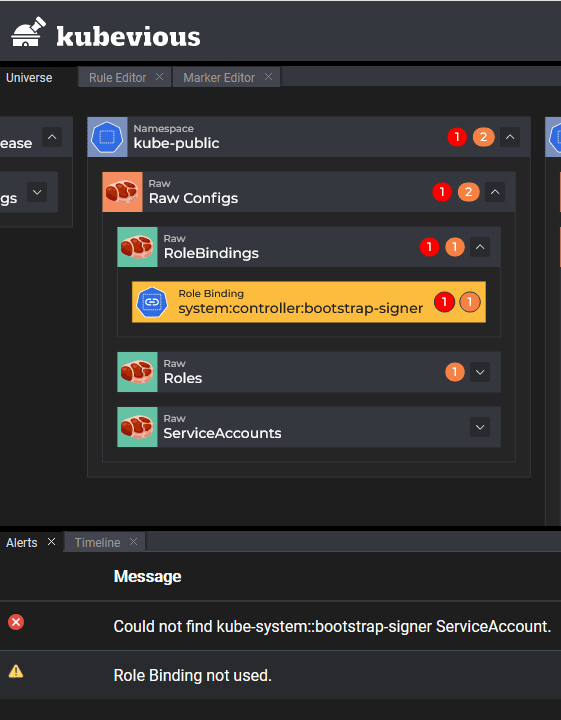Expand the ServiceAccounts group
Screen dimensions: 561x720
[x=480, y=427]
